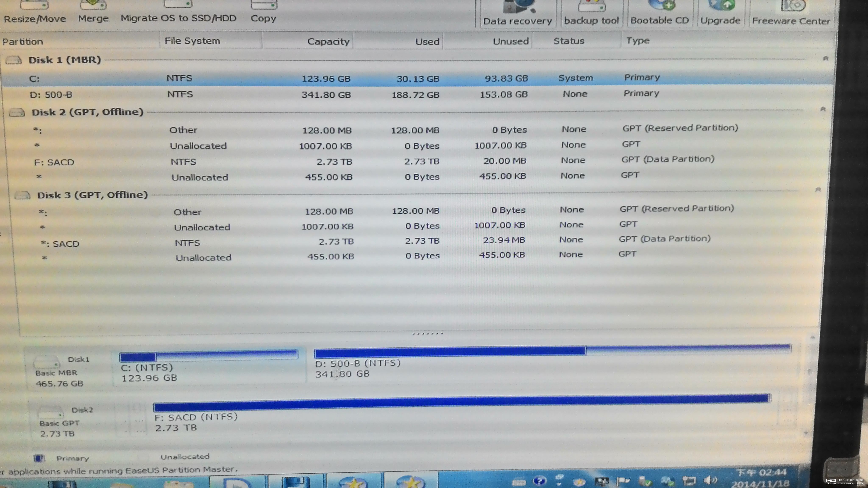Screen dimensions: 868x488
Task: Create a Bootable CD
Action: 660,14
